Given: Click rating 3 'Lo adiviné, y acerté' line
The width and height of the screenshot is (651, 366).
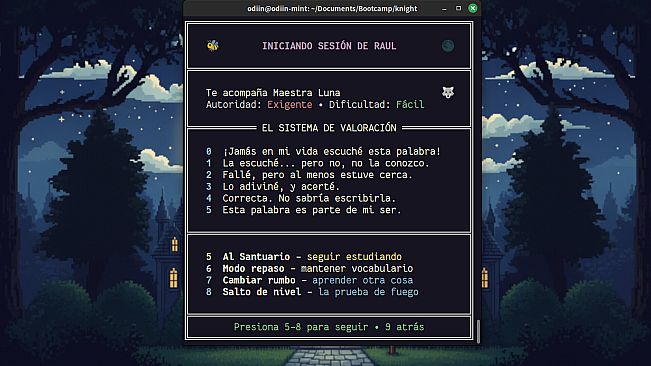Looking at the screenshot, I should [x=273, y=186].
